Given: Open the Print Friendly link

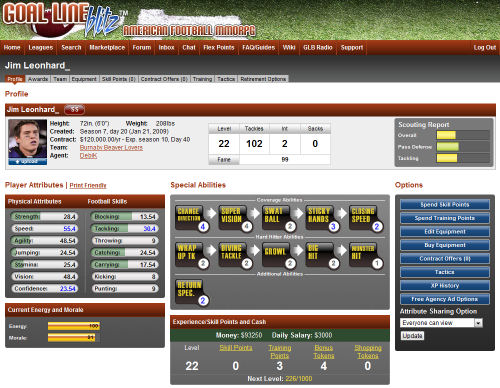Looking at the screenshot, I should click(x=88, y=185).
